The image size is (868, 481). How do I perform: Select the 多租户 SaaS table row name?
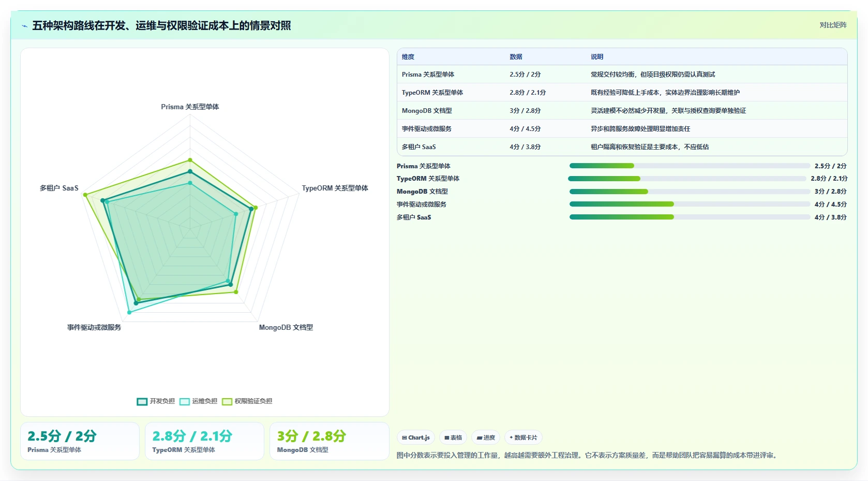tap(419, 147)
